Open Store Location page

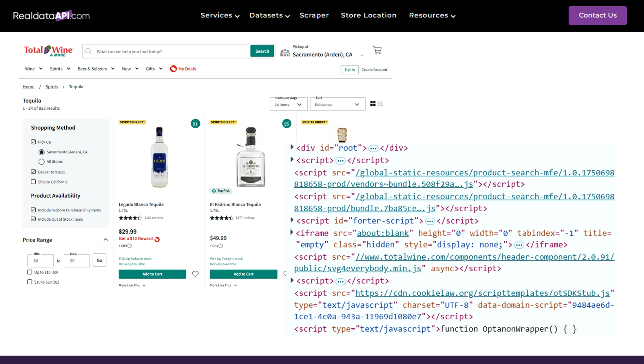click(x=368, y=15)
